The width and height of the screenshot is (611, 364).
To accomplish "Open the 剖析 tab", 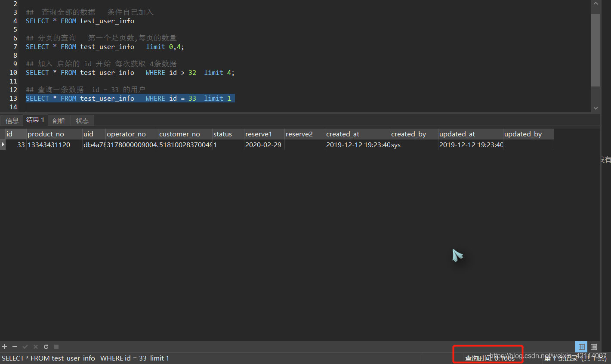I will (59, 120).
